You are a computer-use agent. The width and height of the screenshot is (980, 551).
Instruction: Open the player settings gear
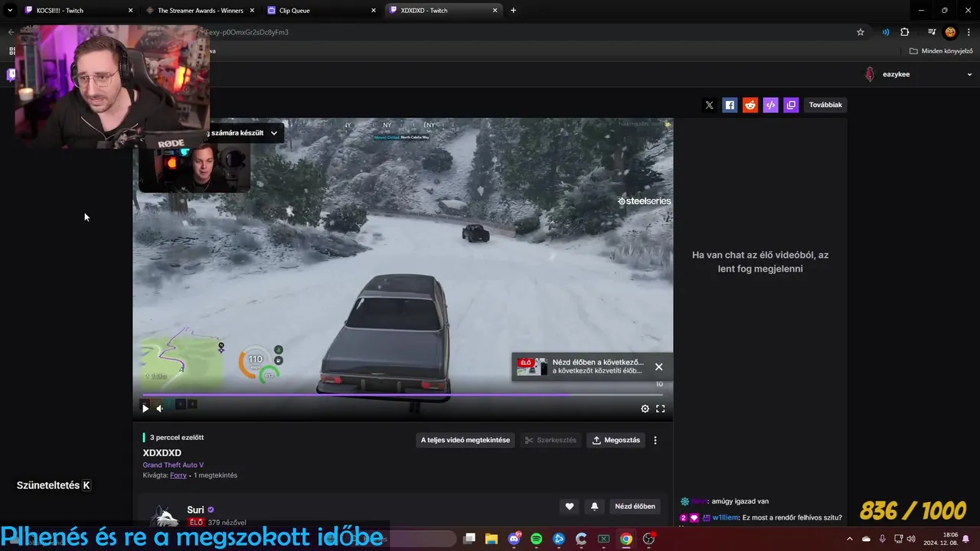(645, 409)
